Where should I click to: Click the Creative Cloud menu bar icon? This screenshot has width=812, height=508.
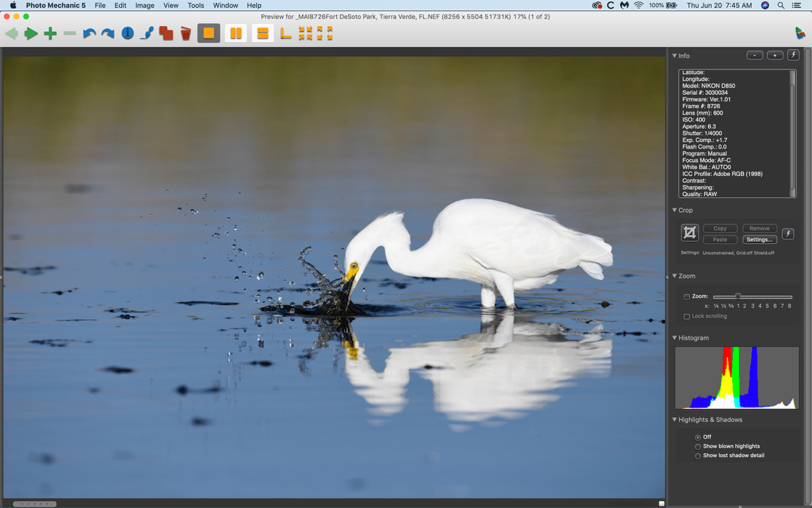(596, 5)
